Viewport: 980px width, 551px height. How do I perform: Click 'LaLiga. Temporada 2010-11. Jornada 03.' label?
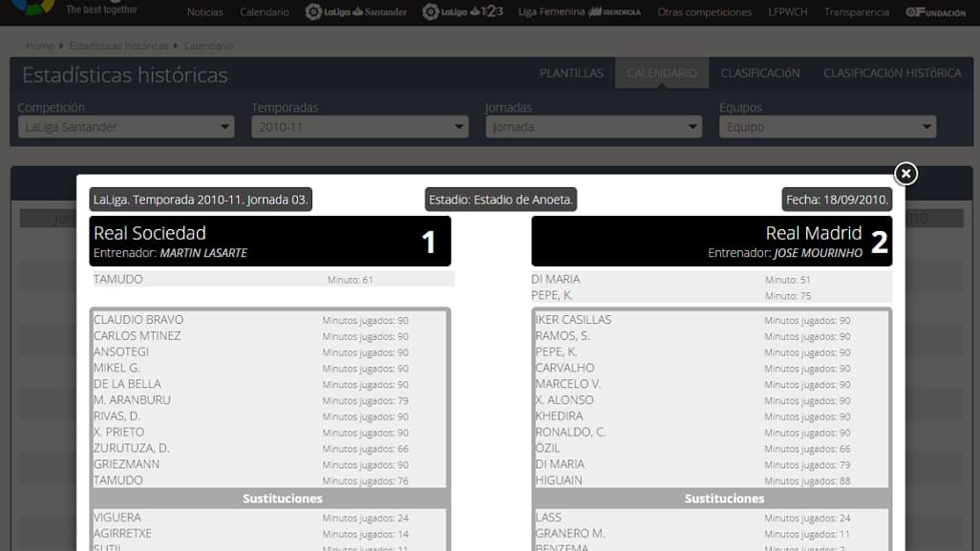201,200
